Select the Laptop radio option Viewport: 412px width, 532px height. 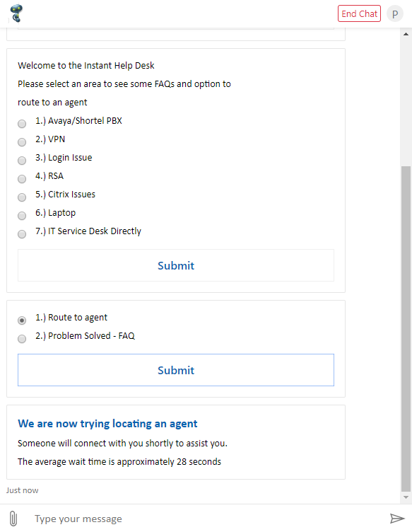[x=22, y=216]
